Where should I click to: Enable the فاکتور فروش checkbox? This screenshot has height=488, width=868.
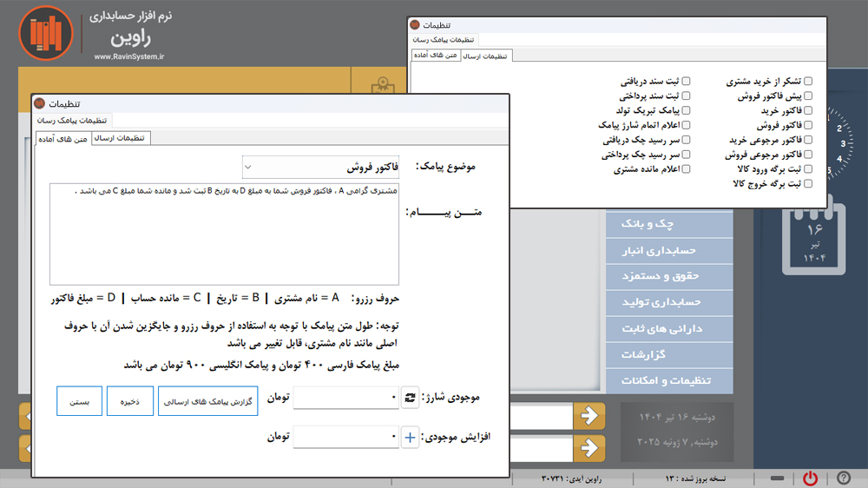click(808, 125)
